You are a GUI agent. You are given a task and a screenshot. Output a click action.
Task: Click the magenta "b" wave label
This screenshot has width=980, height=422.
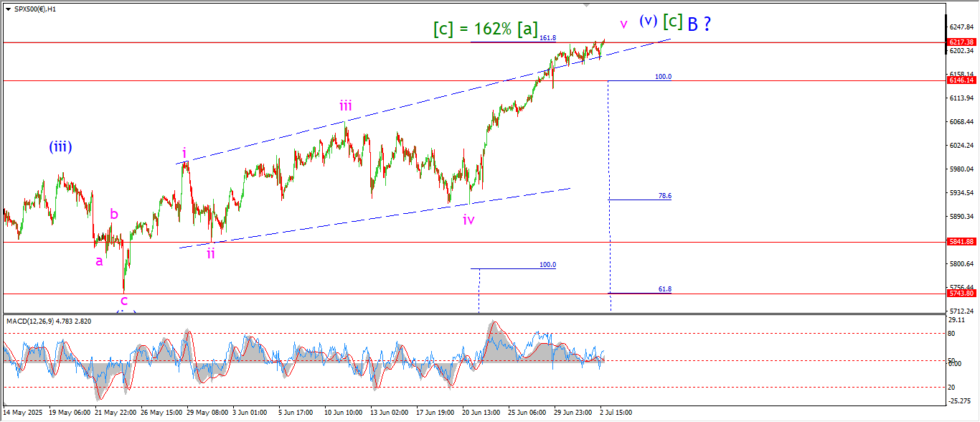(x=114, y=213)
